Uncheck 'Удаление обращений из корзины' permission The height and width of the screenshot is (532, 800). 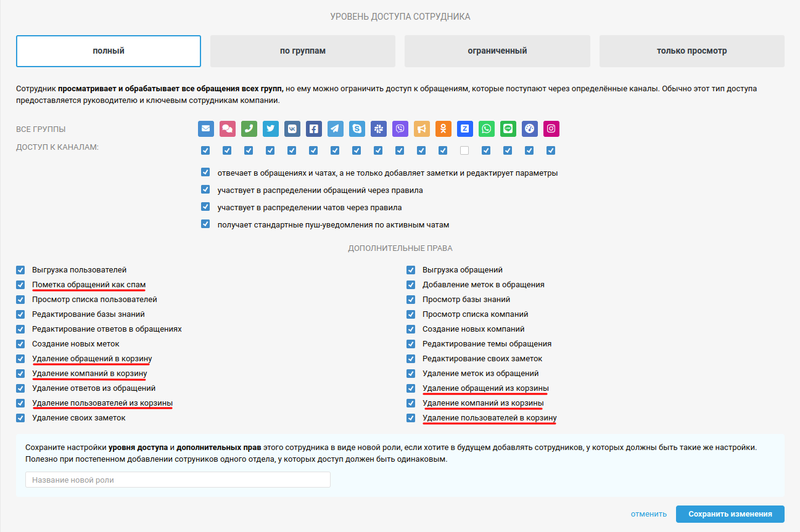(411, 388)
